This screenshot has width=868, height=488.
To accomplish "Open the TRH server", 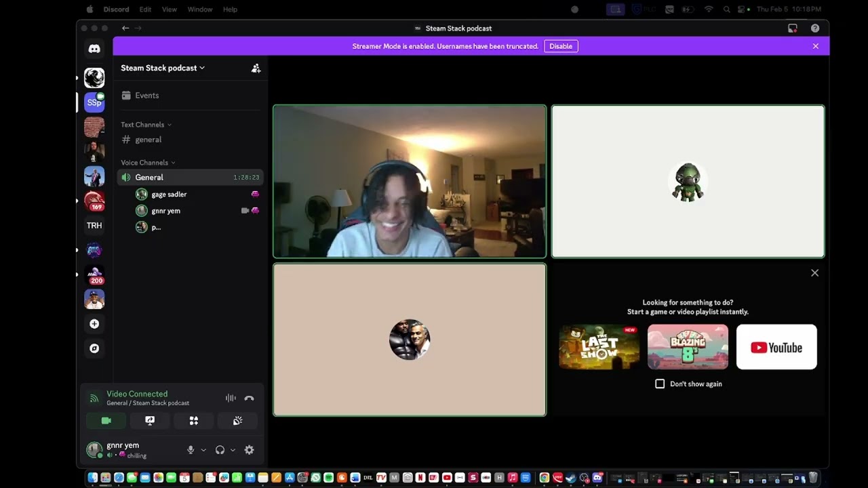I will click(94, 225).
